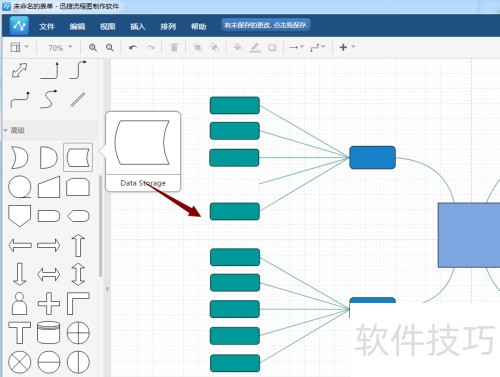Click the sidebar vertical scrollbar
Screen dimensions: 500x377
tap(100, 226)
